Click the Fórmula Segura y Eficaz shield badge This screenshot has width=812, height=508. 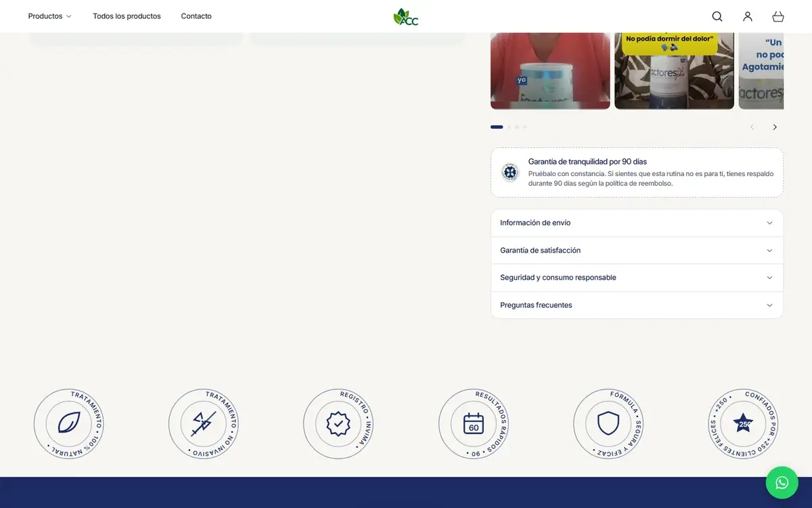click(x=608, y=424)
